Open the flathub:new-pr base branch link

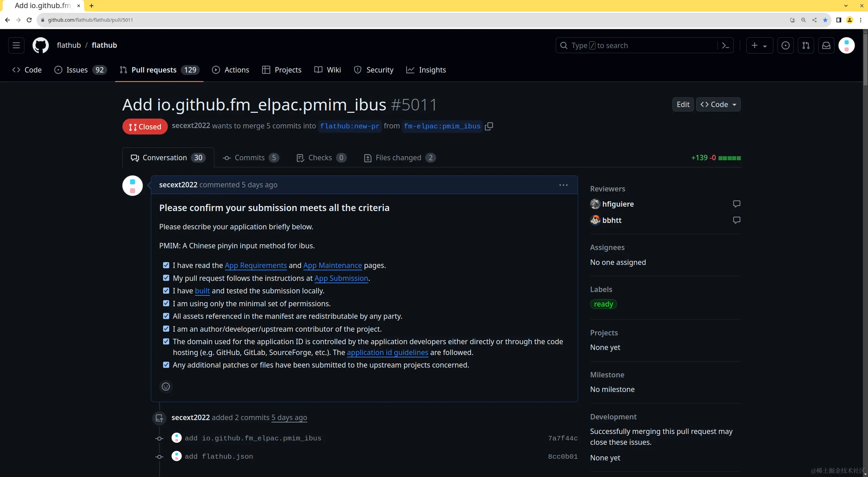click(350, 126)
